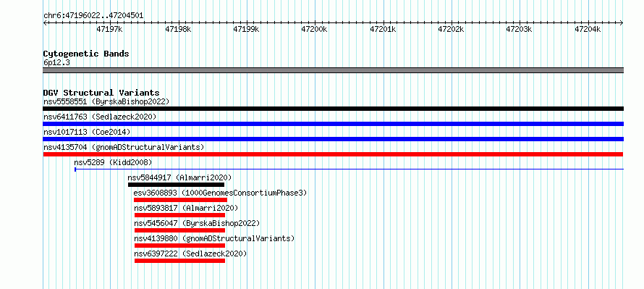The image size is (644, 289).
Task: Open the nsv6397222 (Sedlazeck2020) label
Action: point(190,254)
